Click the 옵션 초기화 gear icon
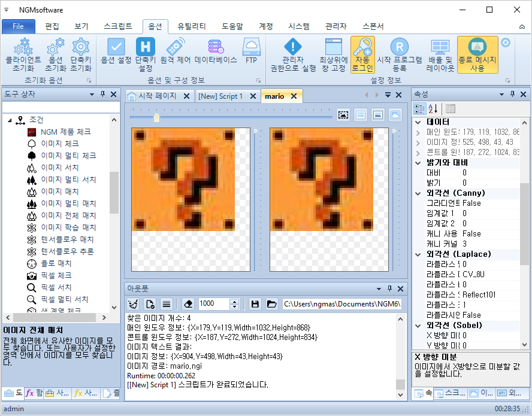This screenshot has height=416, width=532. (56, 54)
